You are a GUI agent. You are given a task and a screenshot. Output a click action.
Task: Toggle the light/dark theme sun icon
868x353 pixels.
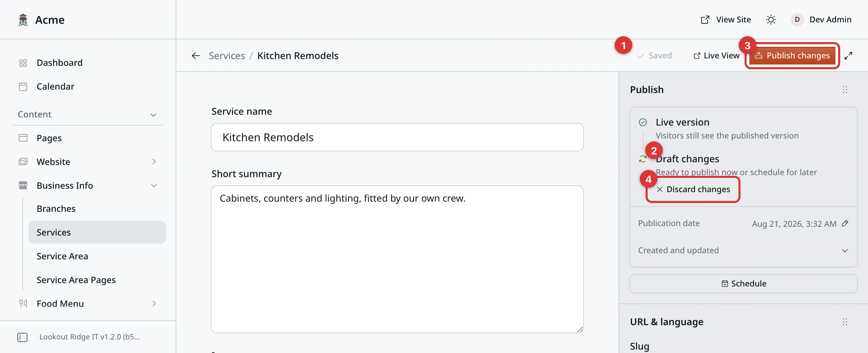(x=771, y=20)
